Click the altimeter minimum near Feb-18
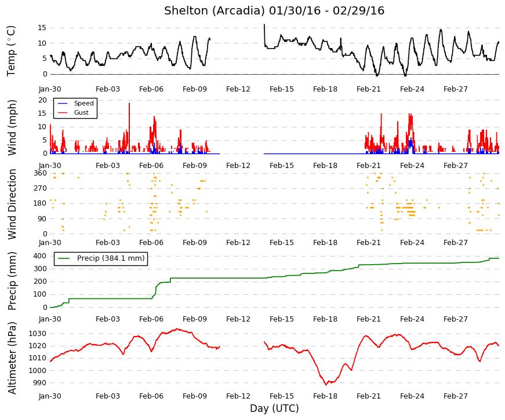The width and height of the screenshot is (505, 420). [326, 384]
